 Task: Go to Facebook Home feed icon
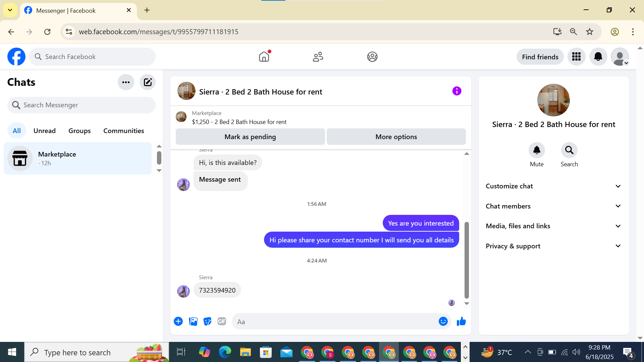(x=264, y=57)
